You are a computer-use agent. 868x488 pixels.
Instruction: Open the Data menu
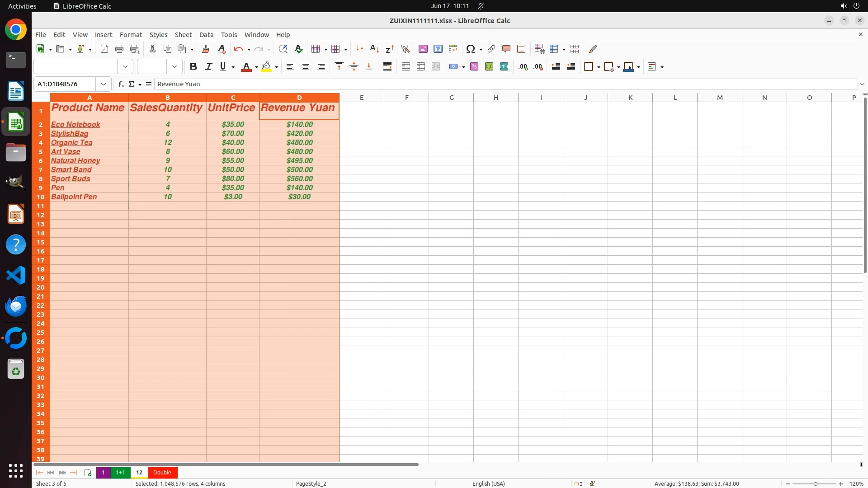coord(206,35)
